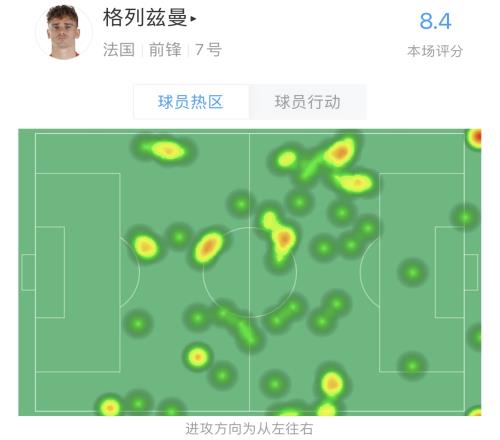
Task: Tap the 格列兹曼 player name
Action: pos(145,18)
